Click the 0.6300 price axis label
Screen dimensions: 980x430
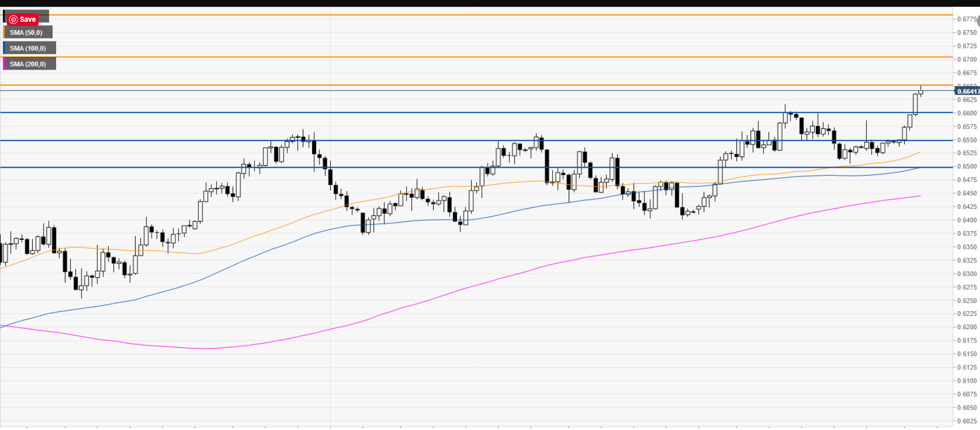coord(967,274)
